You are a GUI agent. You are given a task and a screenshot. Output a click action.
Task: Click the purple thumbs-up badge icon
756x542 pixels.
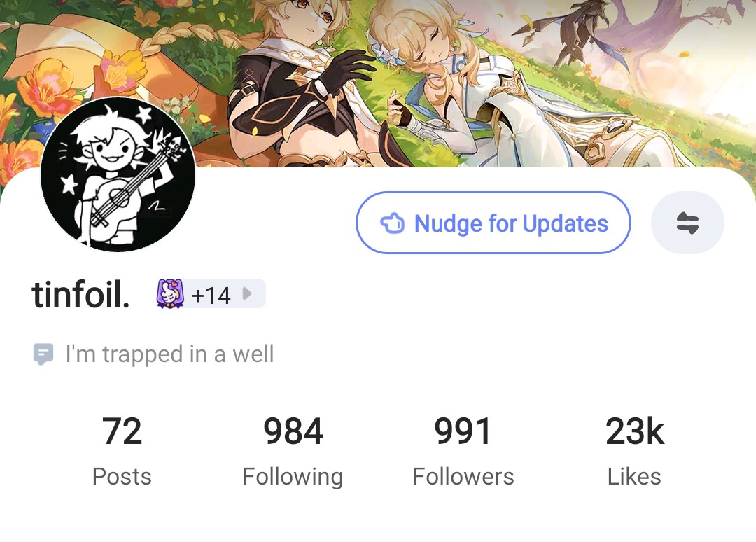click(169, 293)
